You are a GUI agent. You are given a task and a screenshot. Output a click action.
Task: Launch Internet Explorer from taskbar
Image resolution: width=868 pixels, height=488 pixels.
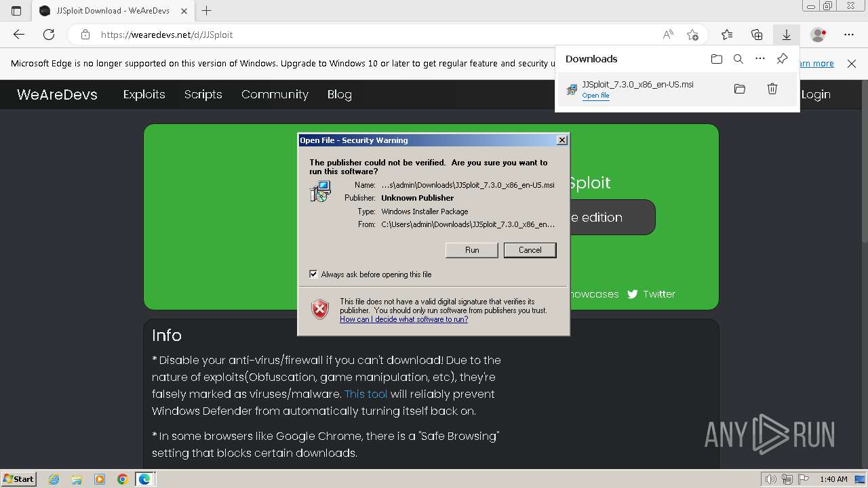pyautogui.click(x=54, y=479)
